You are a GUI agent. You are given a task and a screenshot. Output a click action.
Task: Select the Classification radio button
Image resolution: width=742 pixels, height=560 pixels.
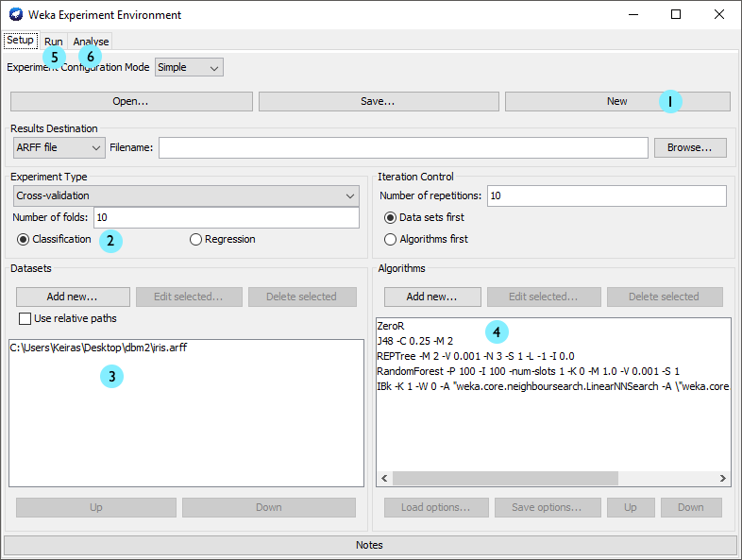(24, 240)
